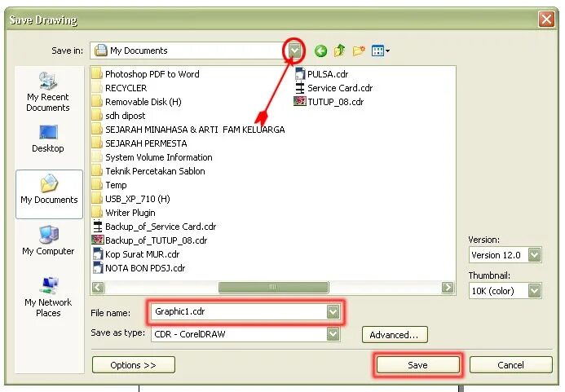This screenshot has width=565, height=392.
Task: Expand the File name dropdown arrow
Action: [x=333, y=311]
